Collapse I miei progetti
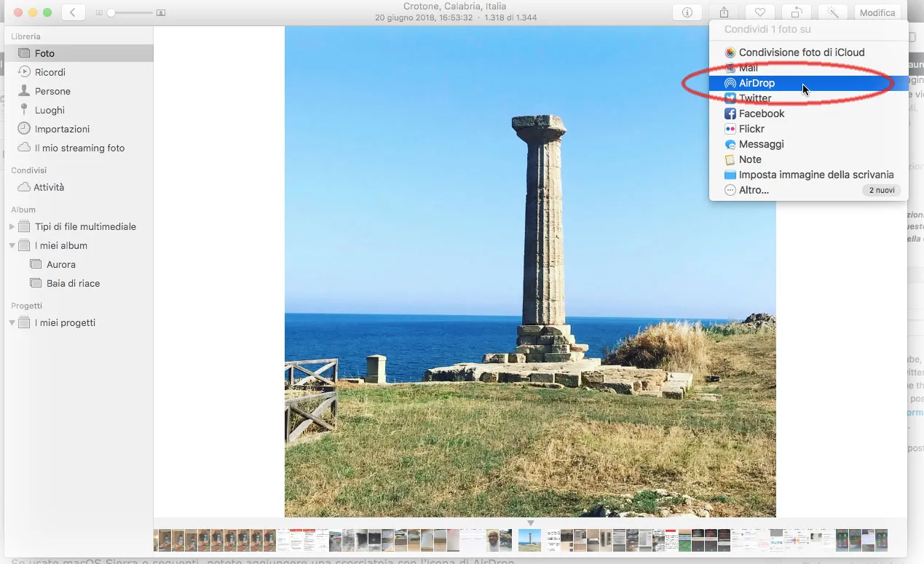 [x=10, y=322]
